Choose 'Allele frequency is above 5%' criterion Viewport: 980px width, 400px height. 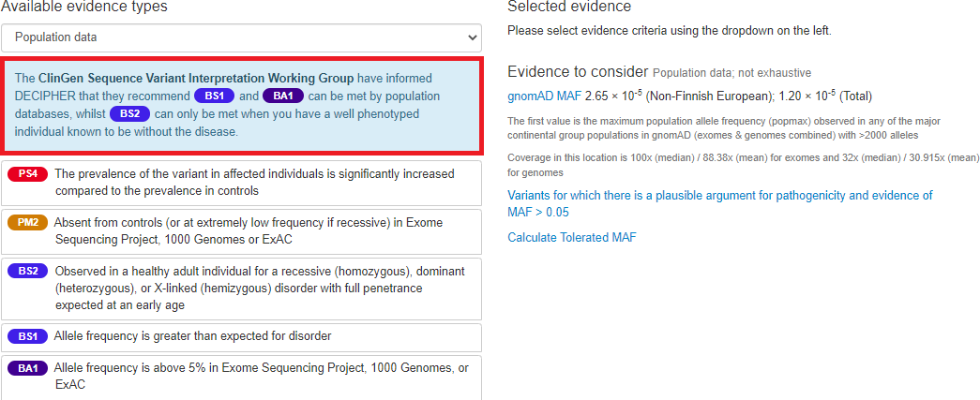tap(241, 377)
